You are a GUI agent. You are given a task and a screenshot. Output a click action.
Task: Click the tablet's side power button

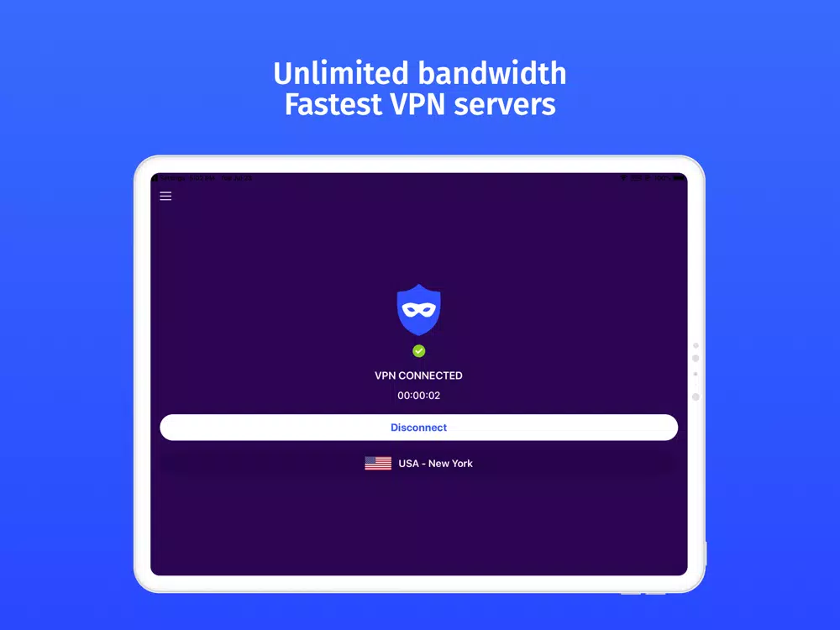point(706,554)
